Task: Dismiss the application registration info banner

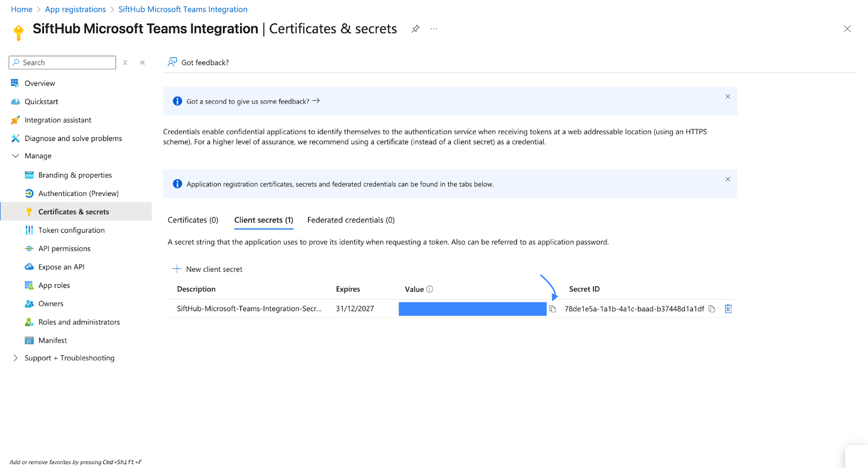Action: (727, 179)
